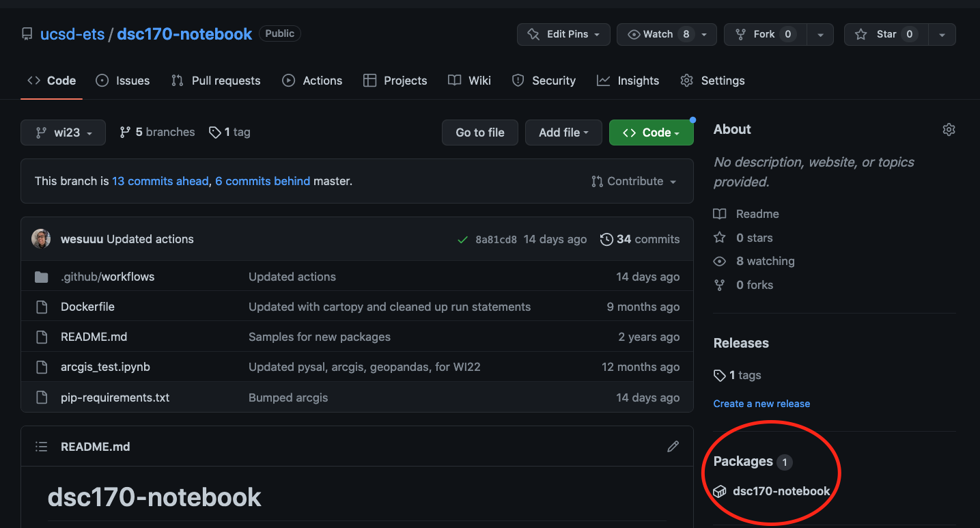
Task: Click the pencil icon to edit README
Action: (673, 447)
